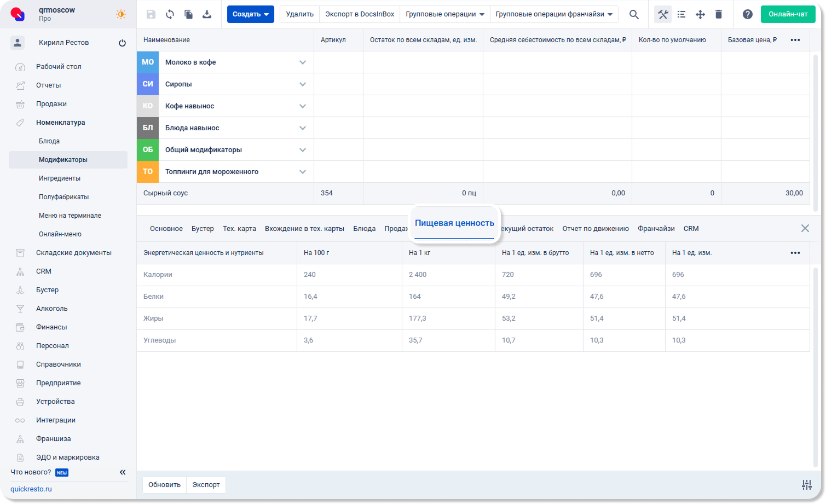
Task: Click the trash bin icon in toolbar
Action: (719, 14)
